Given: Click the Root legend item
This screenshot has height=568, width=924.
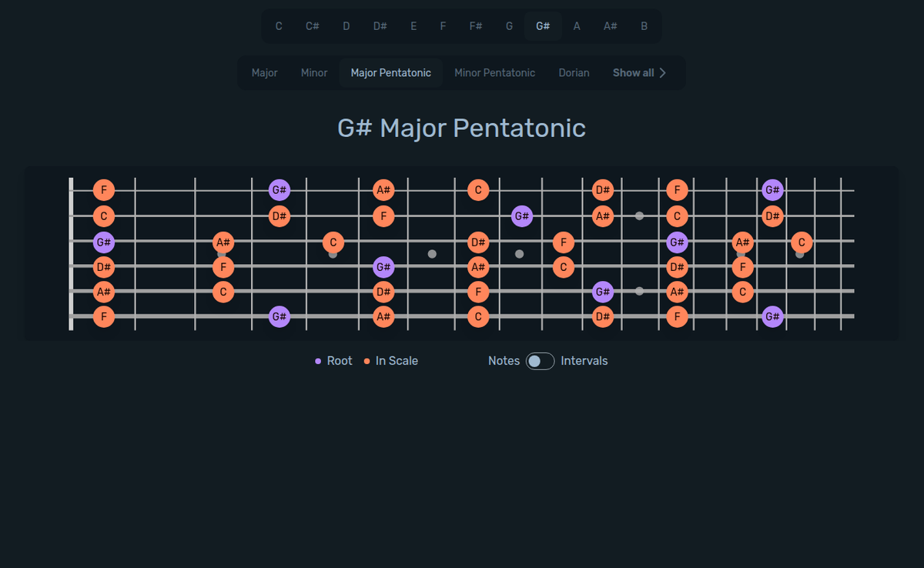Looking at the screenshot, I should point(340,360).
